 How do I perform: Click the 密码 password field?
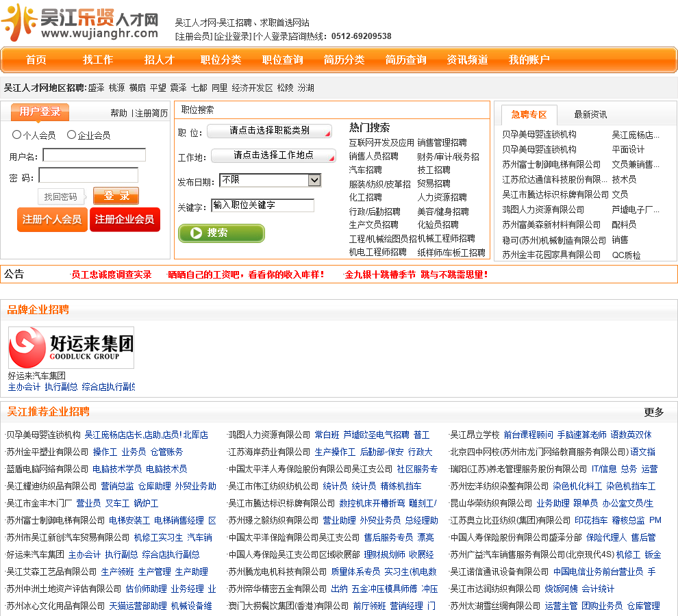coord(88,175)
